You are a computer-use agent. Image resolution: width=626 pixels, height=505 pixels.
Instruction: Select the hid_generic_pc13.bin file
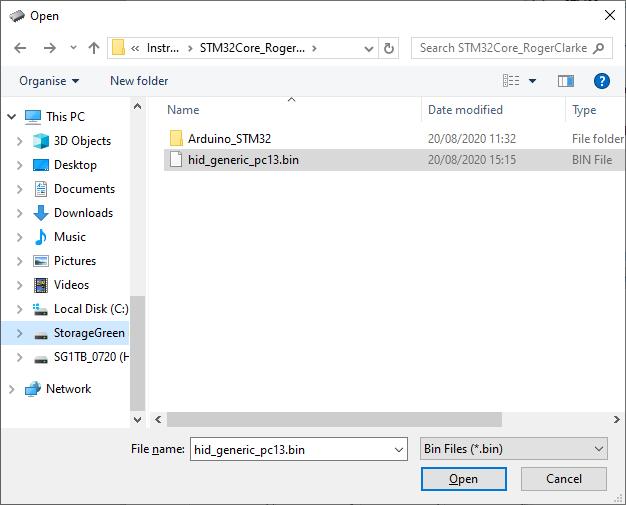coord(243,160)
